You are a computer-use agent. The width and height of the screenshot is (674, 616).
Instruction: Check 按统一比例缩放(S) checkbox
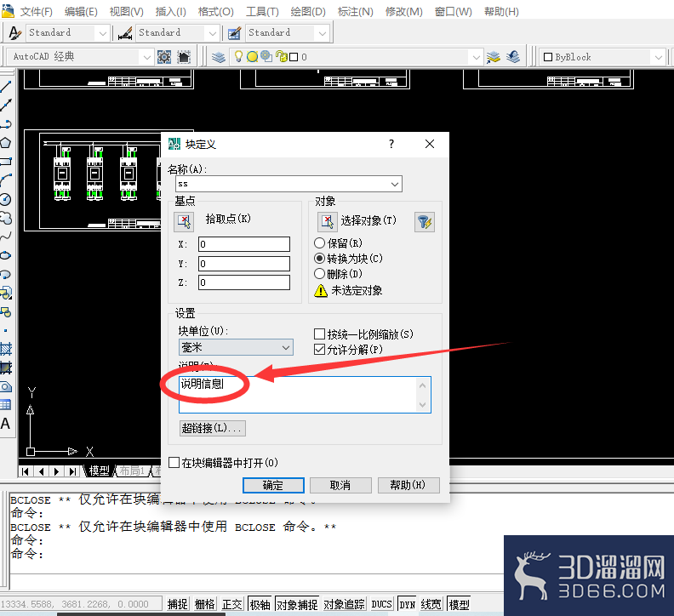tap(319, 334)
